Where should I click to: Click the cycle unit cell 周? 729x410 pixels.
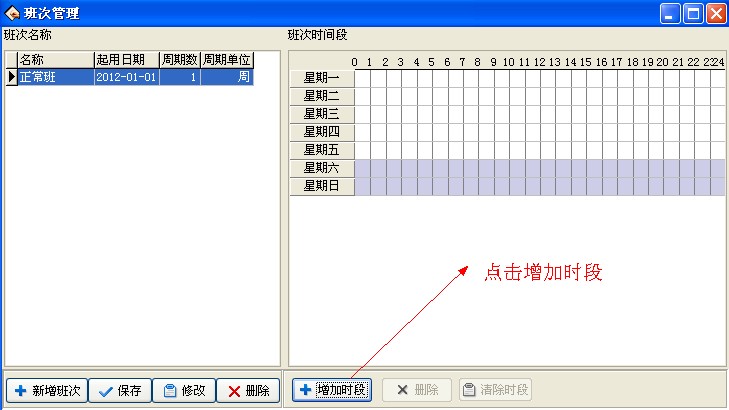coord(227,77)
